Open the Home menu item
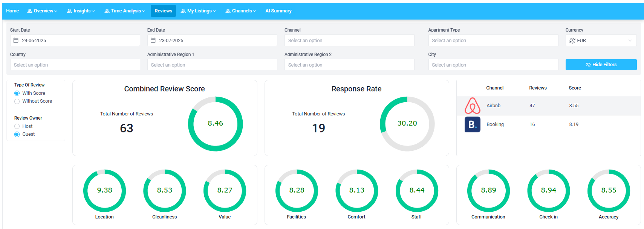 click(12, 11)
